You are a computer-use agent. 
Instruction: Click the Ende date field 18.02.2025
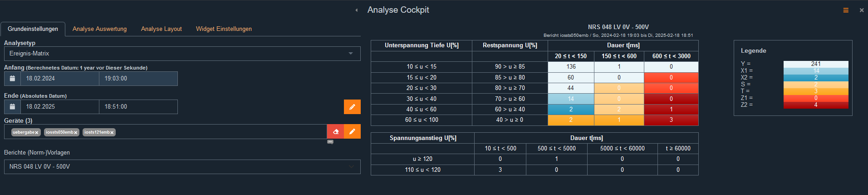(59, 107)
